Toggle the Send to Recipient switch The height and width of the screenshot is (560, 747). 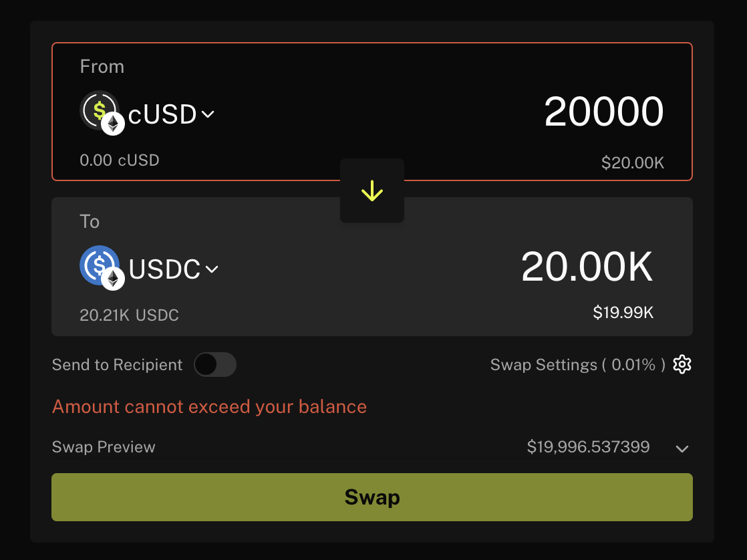[x=215, y=365]
